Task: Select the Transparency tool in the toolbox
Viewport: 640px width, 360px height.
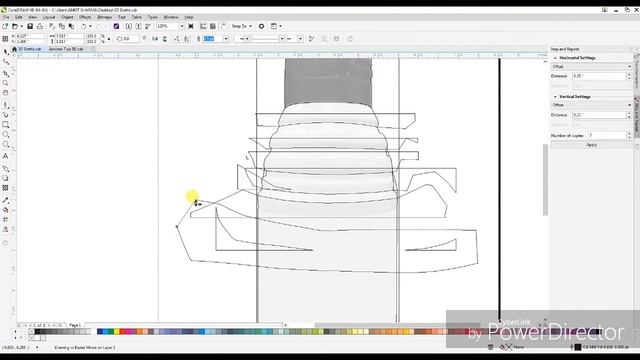Action: pos(5,188)
